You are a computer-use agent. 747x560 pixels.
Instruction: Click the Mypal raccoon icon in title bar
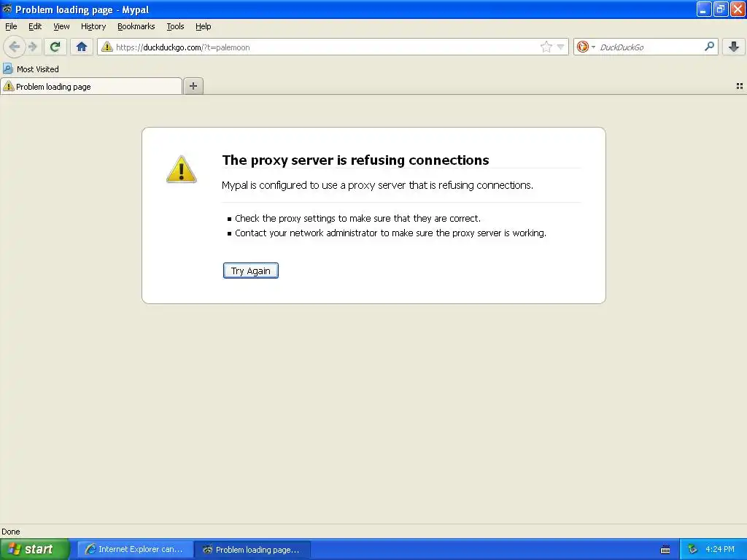pyautogui.click(x=7, y=9)
